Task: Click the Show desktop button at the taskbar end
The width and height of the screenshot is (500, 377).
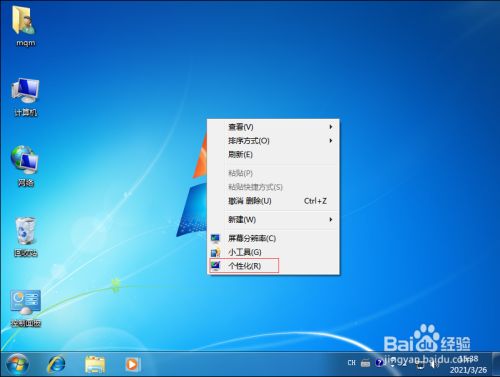Action: tap(495, 364)
